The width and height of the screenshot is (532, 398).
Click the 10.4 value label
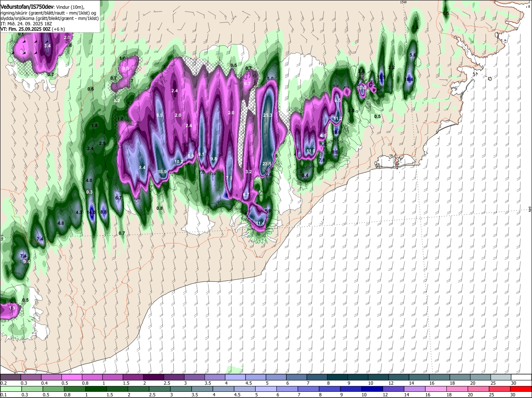click(x=409, y=79)
